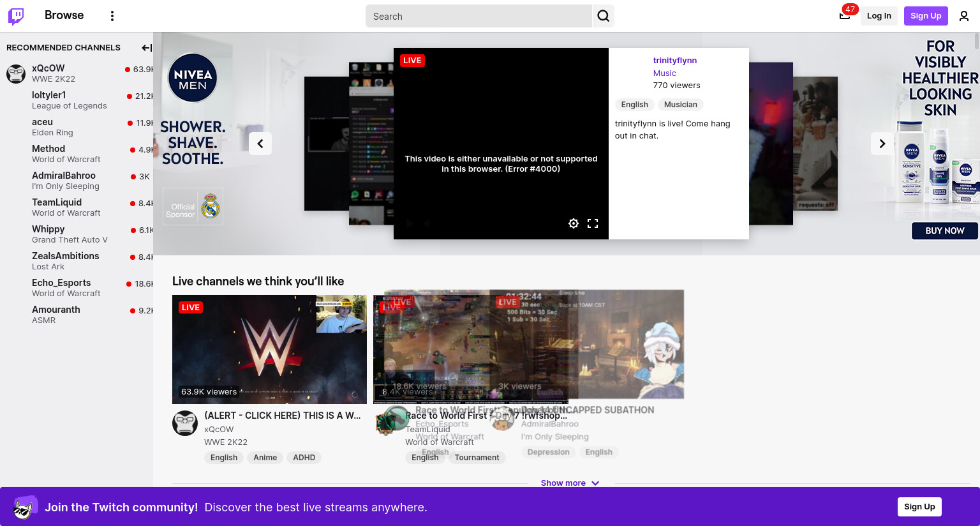Click the Log In button
The image size is (980, 526).
coord(879,16)
